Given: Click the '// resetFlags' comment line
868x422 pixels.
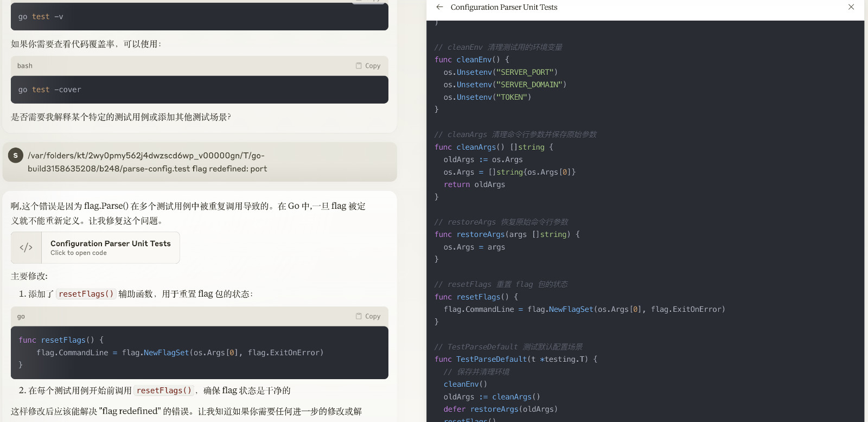Looking at the screenshot, I should click(x=501, y=284).
